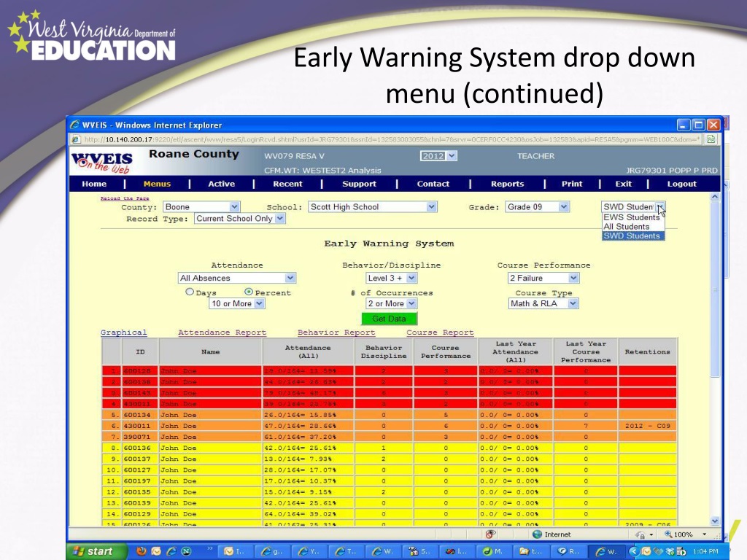Open the Attendance Report link

tap(222, 332)
